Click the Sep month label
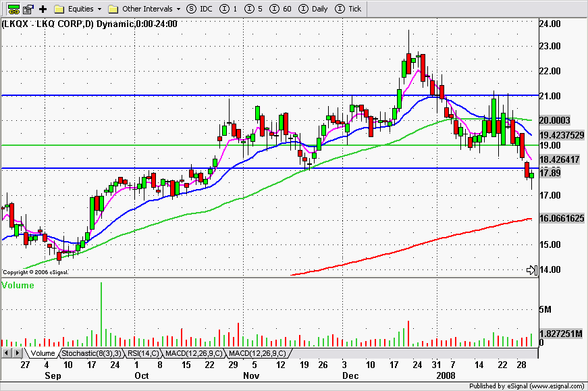Screen dimensions: 588x391 click(x=53, y=375)
